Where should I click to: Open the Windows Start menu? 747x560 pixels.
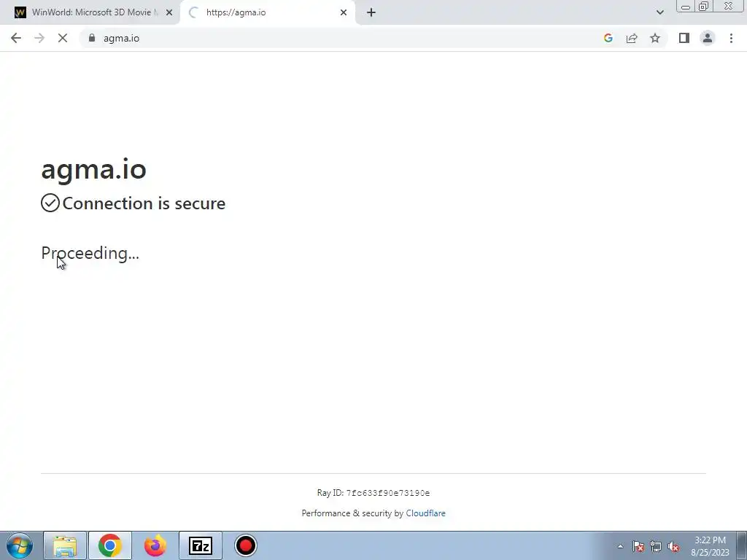click(x=20, y=545)
